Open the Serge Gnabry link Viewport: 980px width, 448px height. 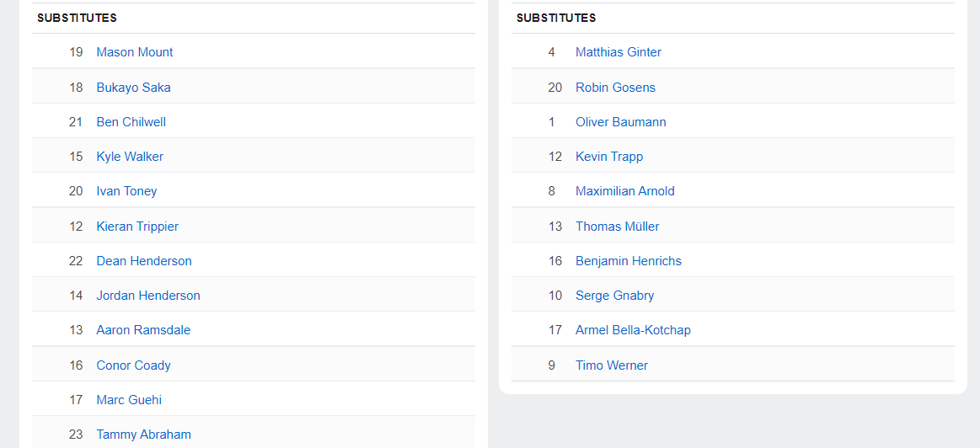pyautogui.click(x=615, y=296)
